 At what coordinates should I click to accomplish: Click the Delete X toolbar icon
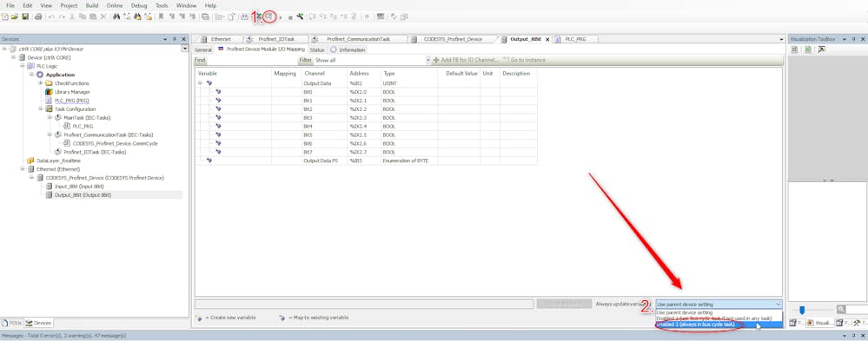pyautogui.click(x=103, y=16)
